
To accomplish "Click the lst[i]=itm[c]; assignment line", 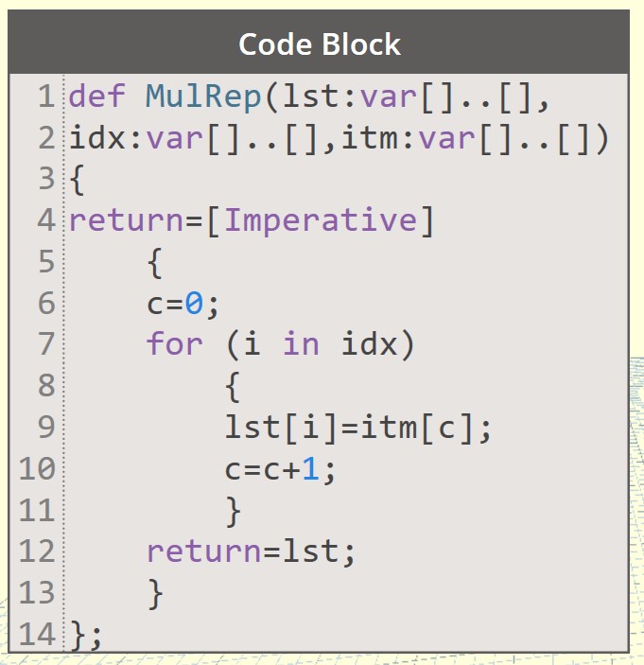I will tap(357, 428).
